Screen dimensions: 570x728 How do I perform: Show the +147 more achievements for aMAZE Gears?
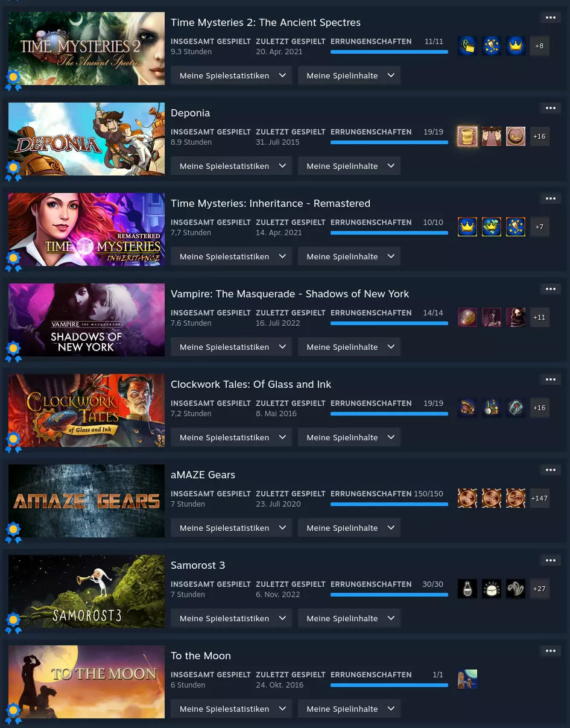point(540,498)
